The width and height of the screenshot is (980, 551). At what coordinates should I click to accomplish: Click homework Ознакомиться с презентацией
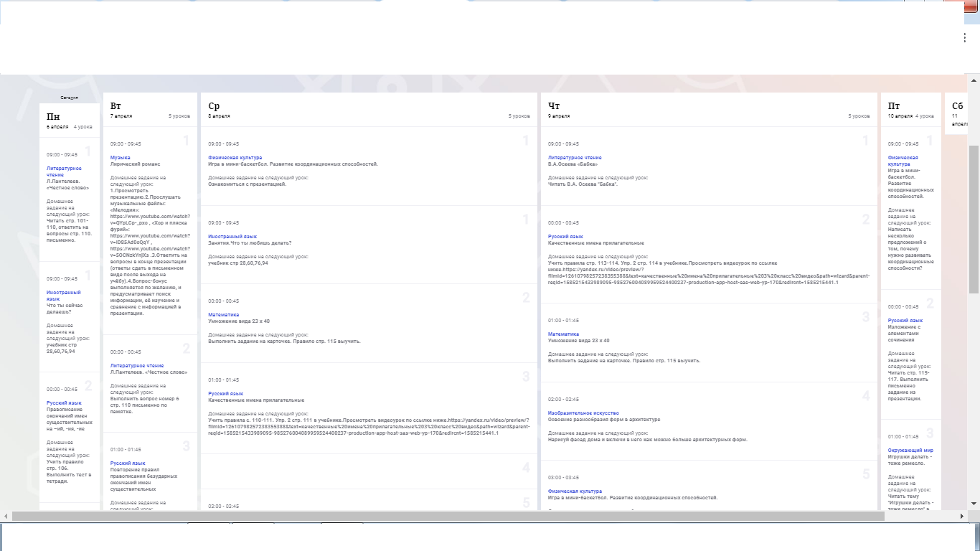[x=247, y=184]
